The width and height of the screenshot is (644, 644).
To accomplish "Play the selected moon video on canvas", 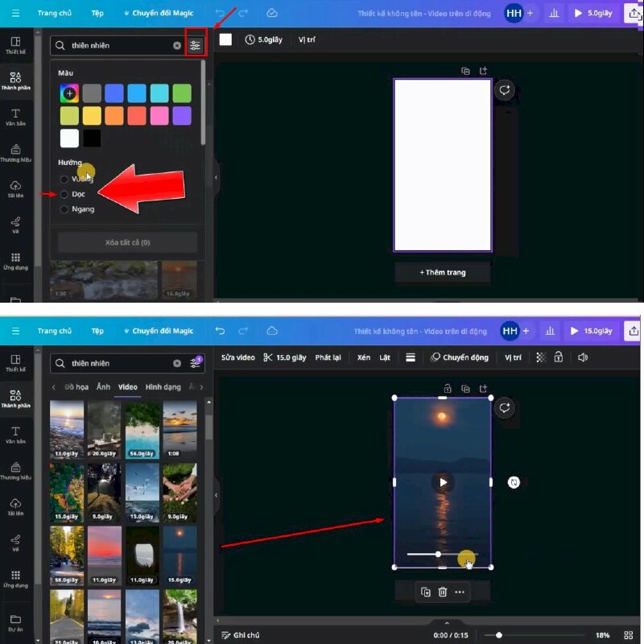I will pos(442,482).
